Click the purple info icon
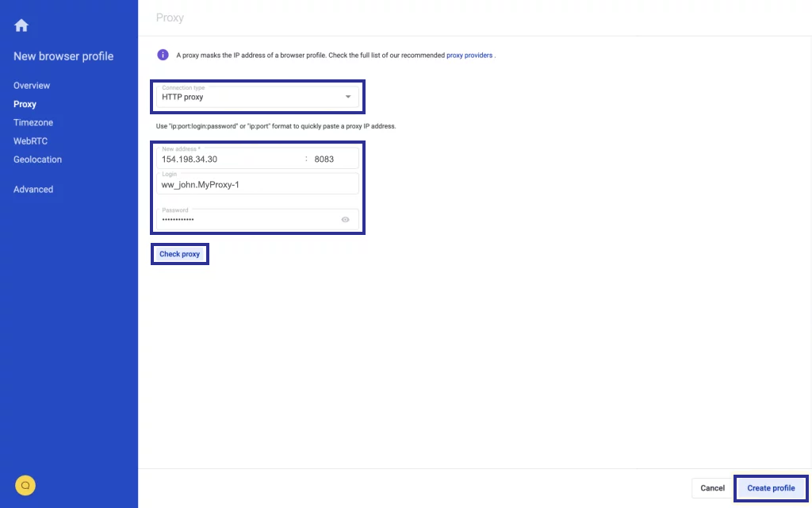This screenshot has height=508, width=812. 163,55
